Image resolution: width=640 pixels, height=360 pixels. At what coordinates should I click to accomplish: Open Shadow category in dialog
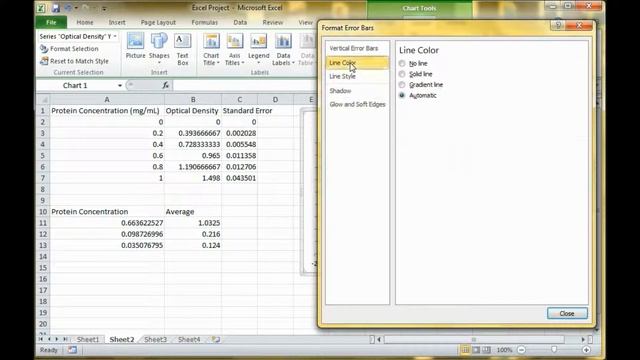(x=357, y=91)
